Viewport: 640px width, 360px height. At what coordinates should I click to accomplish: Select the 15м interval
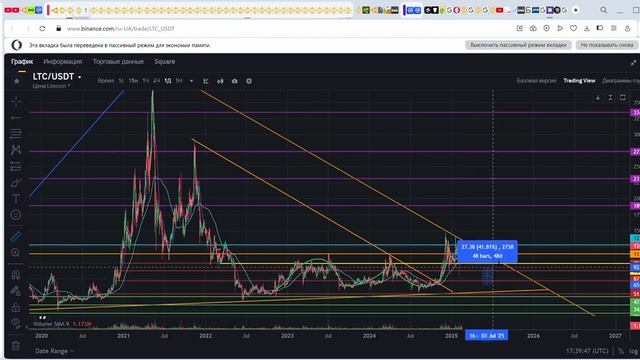click(x=133, y=81)
